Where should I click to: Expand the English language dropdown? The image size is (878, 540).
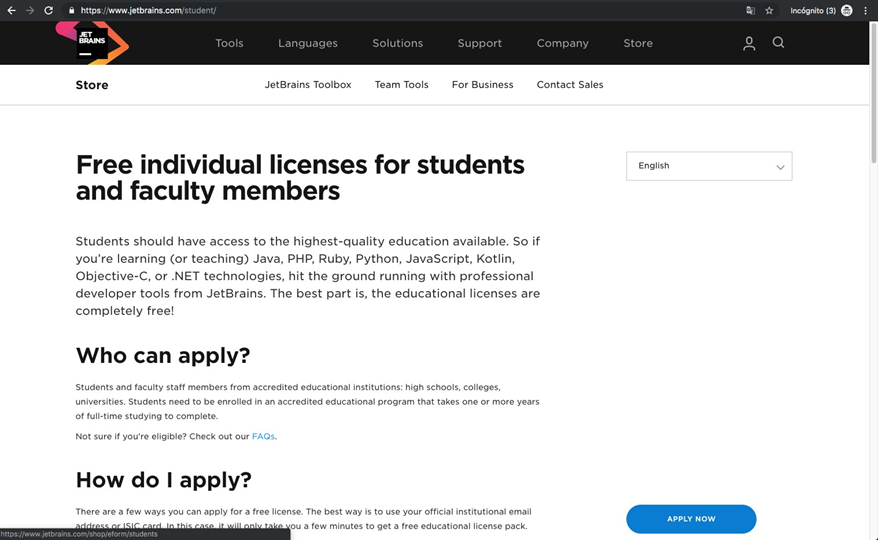[709, 166]
